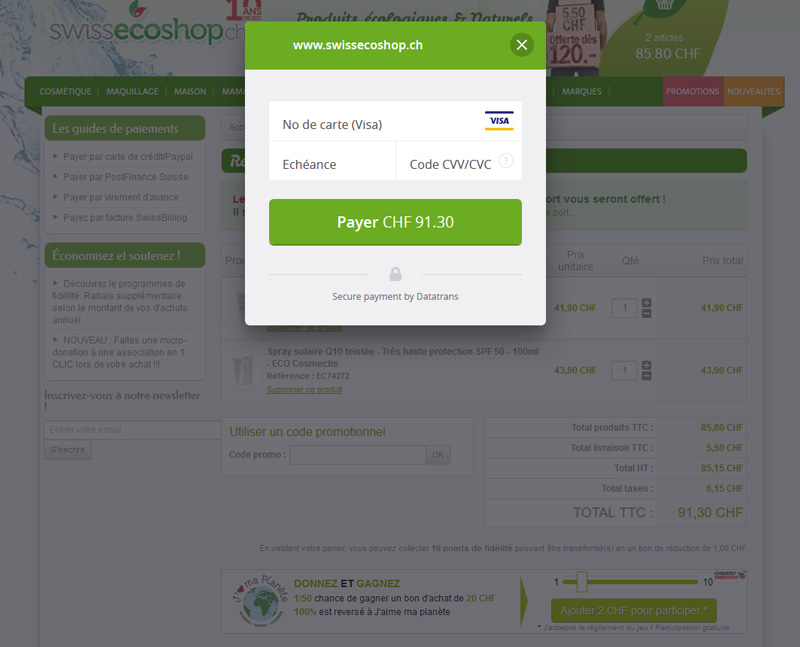Open the Cosmétique menu
This screenshot has width=800, height=647.
pos(65,91)
